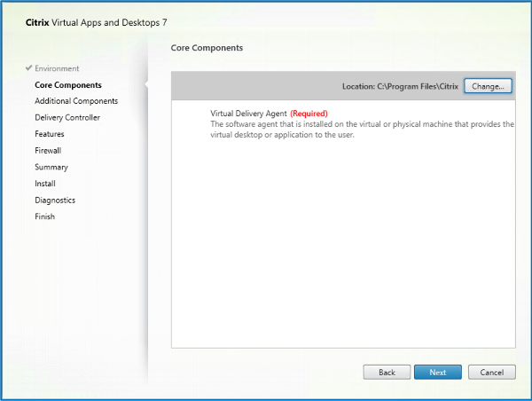Open the Diagnostics step
Screen dimensions: 532x401
[55, 200]
